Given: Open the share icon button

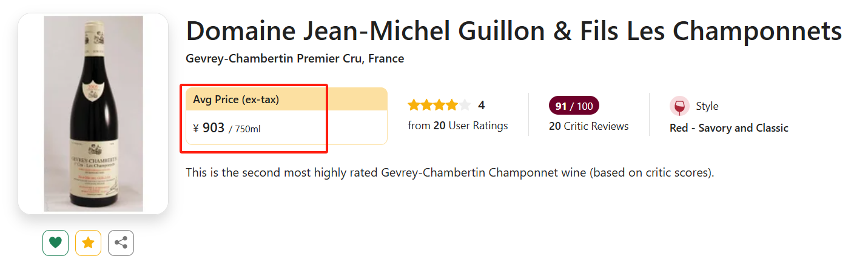Looking at the screenshot, I should 121,243.
